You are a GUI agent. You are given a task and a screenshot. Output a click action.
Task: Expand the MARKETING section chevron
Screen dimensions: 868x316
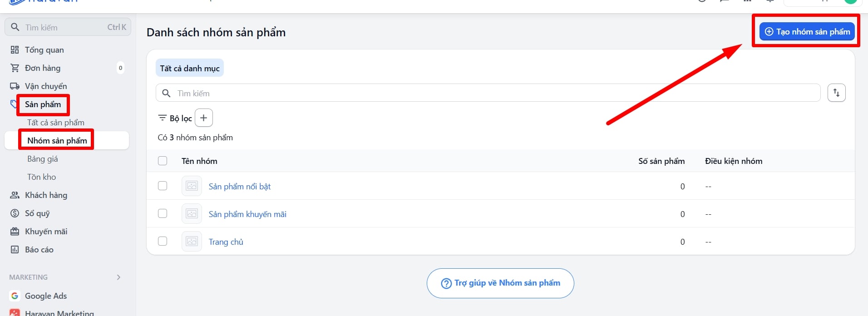point(118,277)
